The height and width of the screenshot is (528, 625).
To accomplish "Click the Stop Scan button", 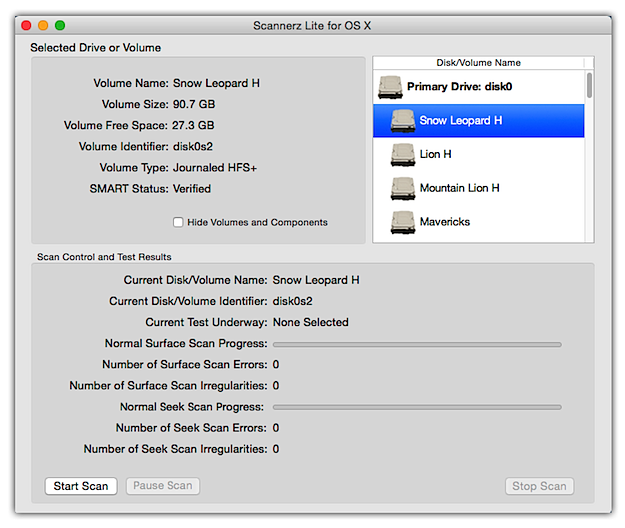I will pyautogui.click(x=539, y=486).
